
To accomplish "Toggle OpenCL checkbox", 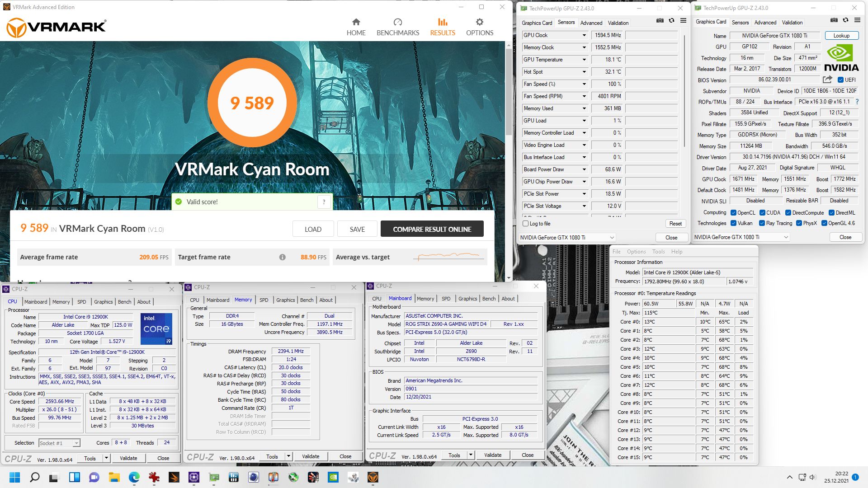I will click(733, 213).
